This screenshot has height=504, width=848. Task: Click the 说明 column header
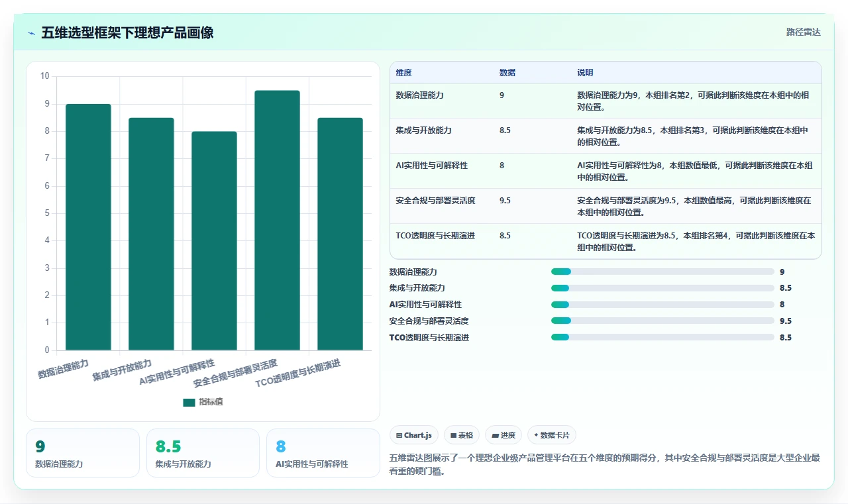(585, 73)
